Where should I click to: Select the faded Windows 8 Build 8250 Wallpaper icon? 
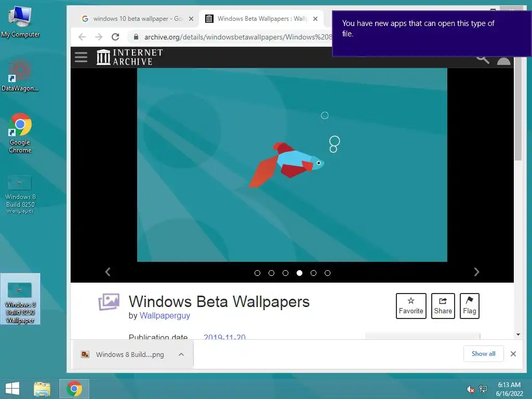coord(20,194)
